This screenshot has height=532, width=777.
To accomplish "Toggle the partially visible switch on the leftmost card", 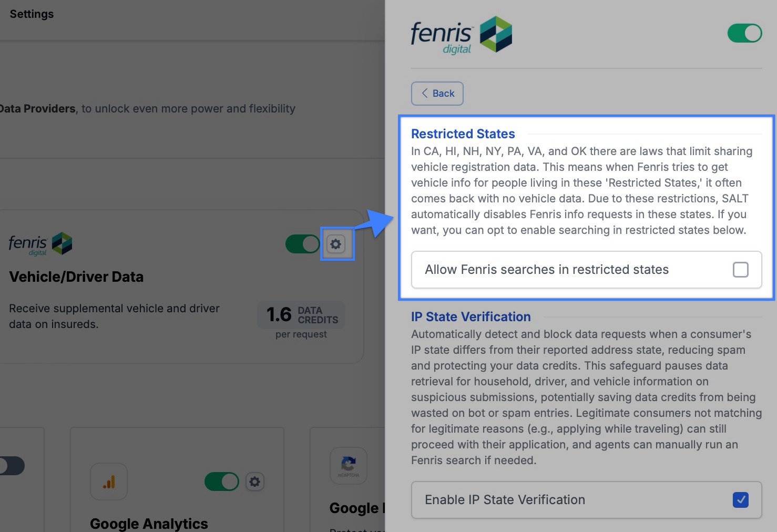I will tap(12, 466).
